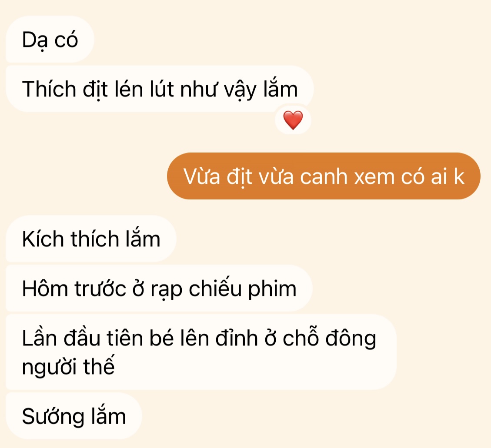Screen dimensions: 491x448
Task: Tap the "Kích thích lắm" message
Action: [x=91, y=239]
